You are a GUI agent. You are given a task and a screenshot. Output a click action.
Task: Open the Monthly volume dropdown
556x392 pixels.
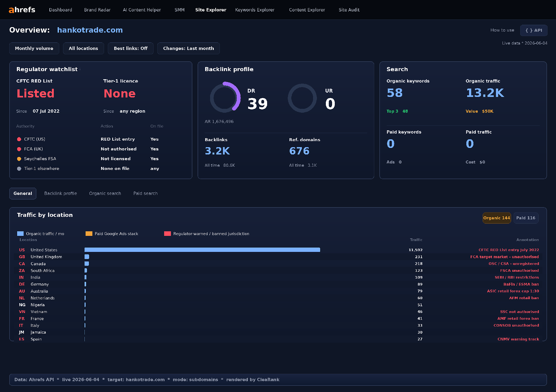(x=34, y=48)
